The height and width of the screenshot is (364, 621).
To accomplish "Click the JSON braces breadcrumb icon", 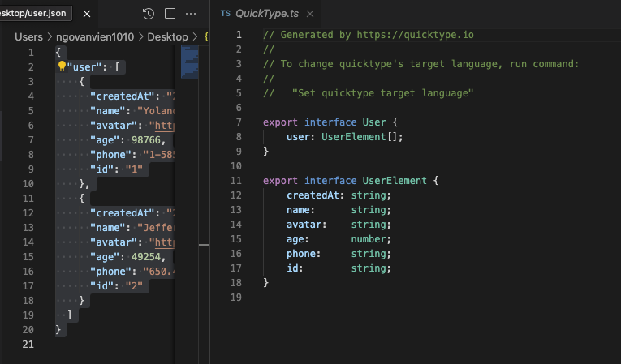I will click(x=206, y=36).
